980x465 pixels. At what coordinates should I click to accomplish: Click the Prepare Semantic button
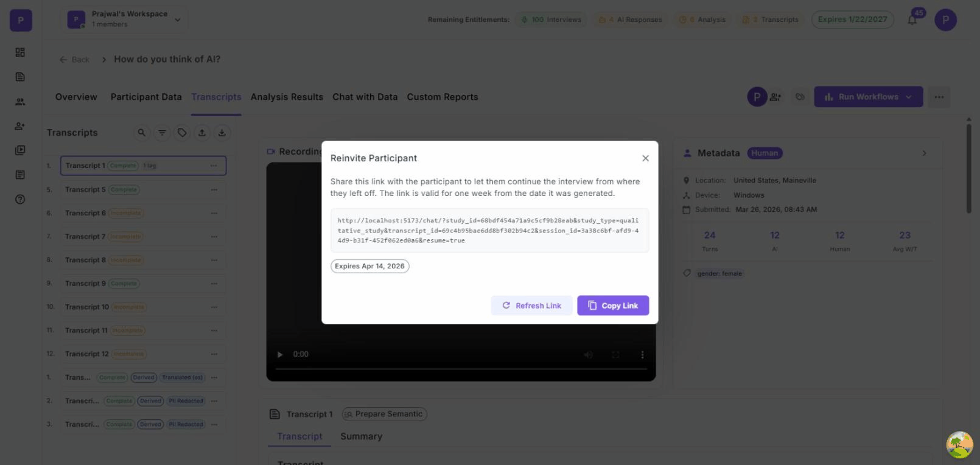pos(384,414)
